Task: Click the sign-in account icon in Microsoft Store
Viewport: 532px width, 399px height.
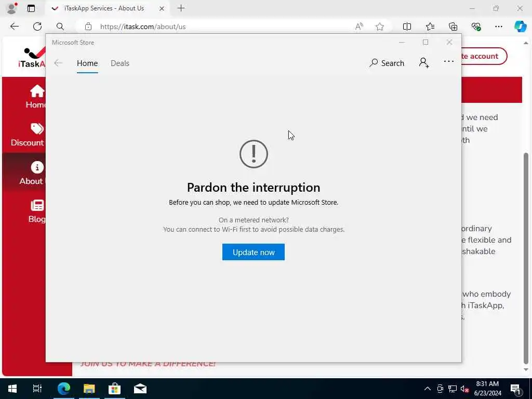Action: [x=424, y=63]
